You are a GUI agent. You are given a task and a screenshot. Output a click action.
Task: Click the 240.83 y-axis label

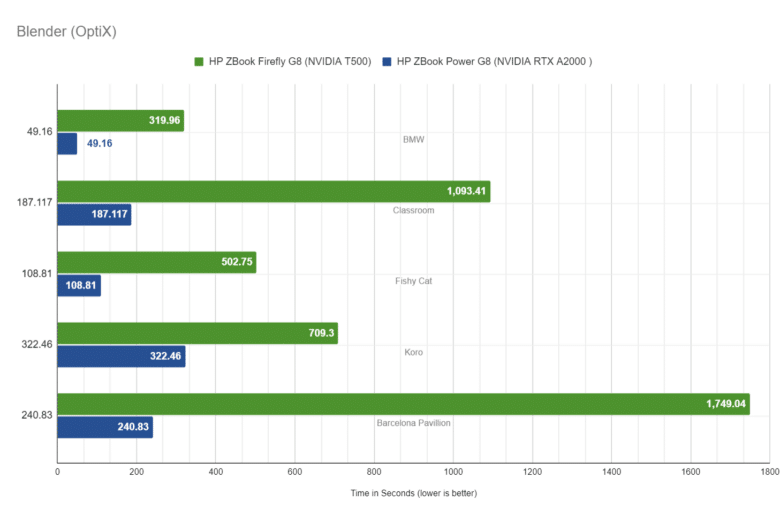point(37,415)
